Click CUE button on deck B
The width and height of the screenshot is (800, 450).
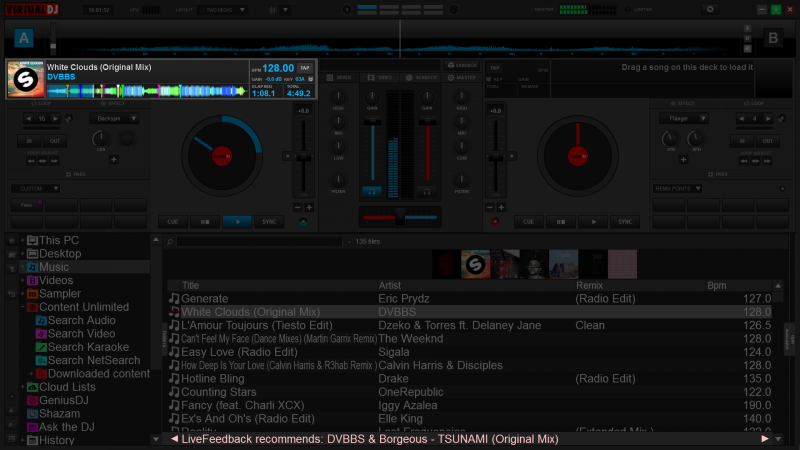[x=529, y=222]
